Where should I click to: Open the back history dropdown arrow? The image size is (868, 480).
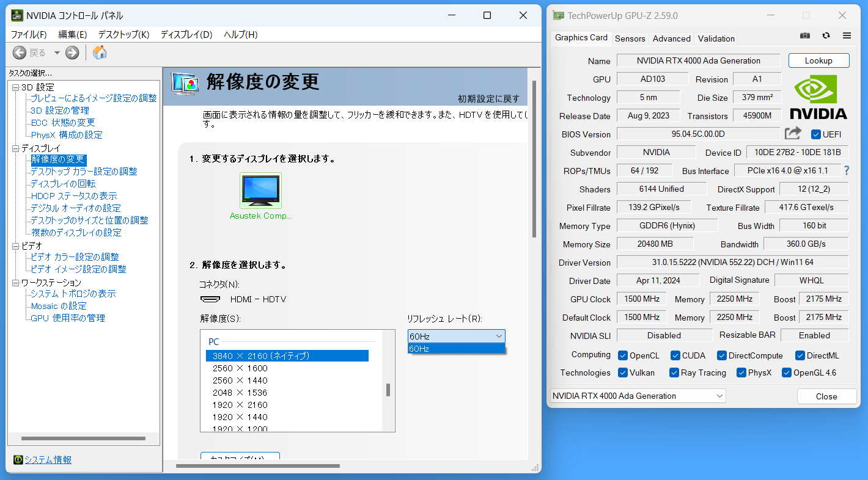pyautogui.click(x=57, y=53)
